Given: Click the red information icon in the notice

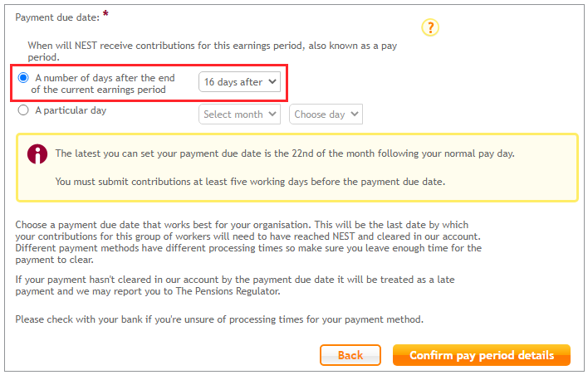Looking at the screenshot, I should 37,154.
